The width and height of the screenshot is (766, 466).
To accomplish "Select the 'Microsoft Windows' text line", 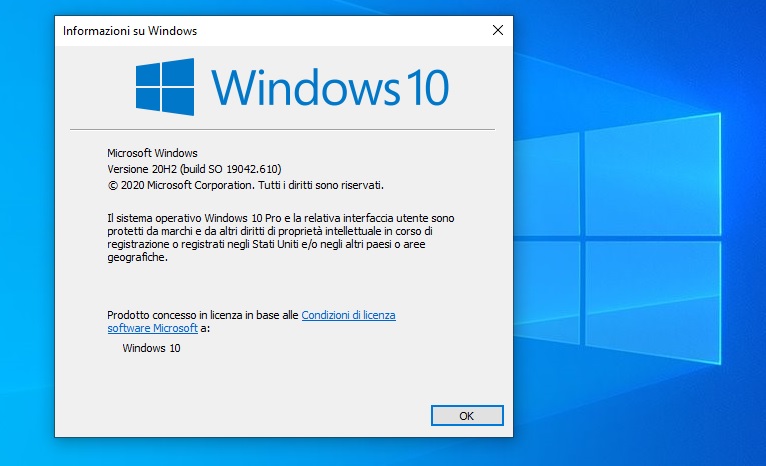I will coord(152,153).
